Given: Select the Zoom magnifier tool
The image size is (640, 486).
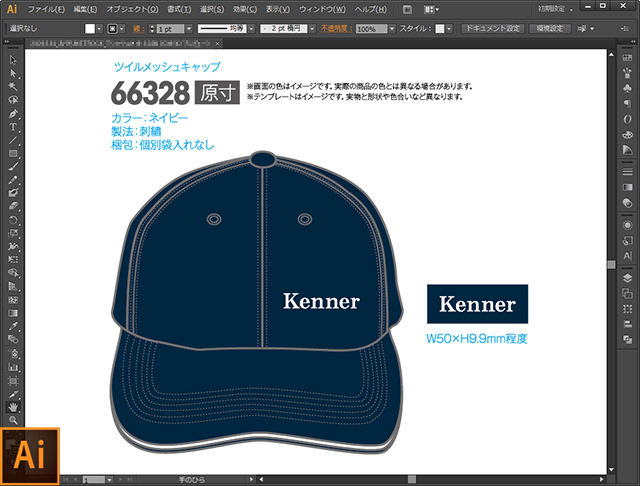Looking at the screenshot, I should [x=13, y=420].
